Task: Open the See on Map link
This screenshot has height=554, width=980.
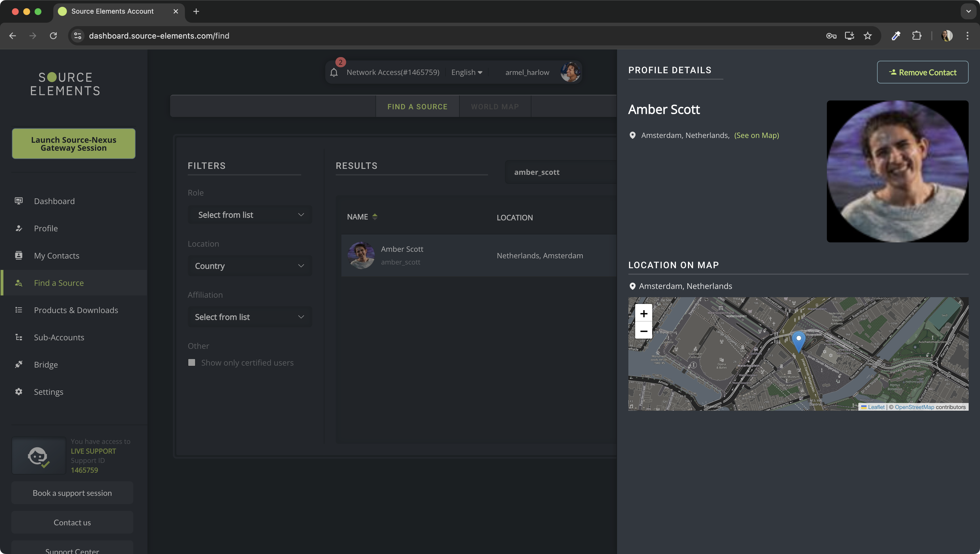Action: point(756,135)
